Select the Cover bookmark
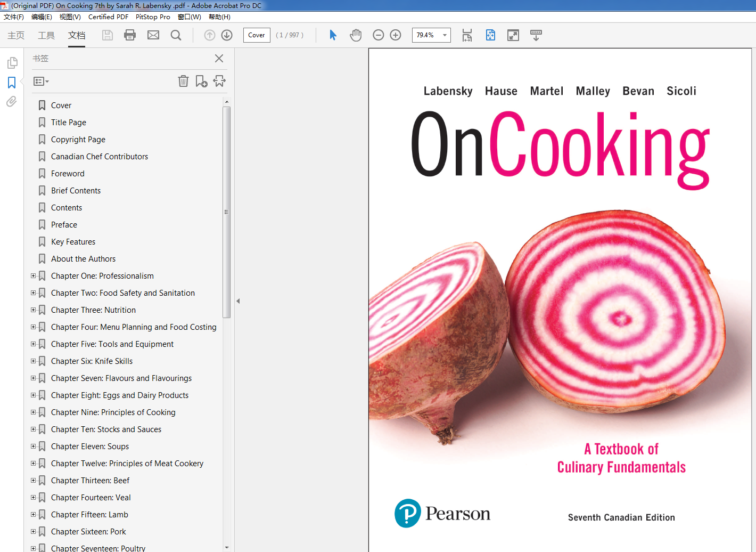The width and height of the screenshot is (756, 552). [61, 105]
